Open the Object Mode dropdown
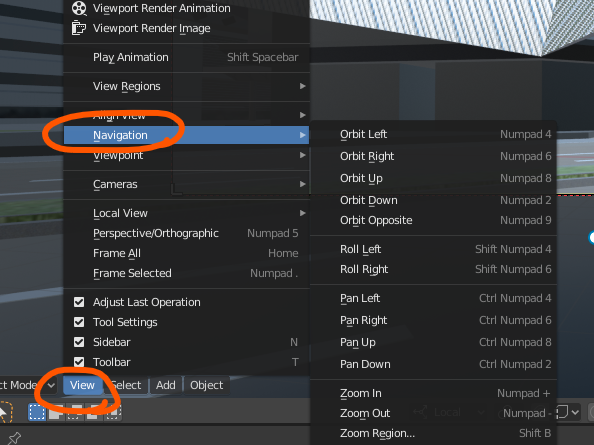Image resolution: width=594 pixels, height=445 pixels. click(27, 385)
